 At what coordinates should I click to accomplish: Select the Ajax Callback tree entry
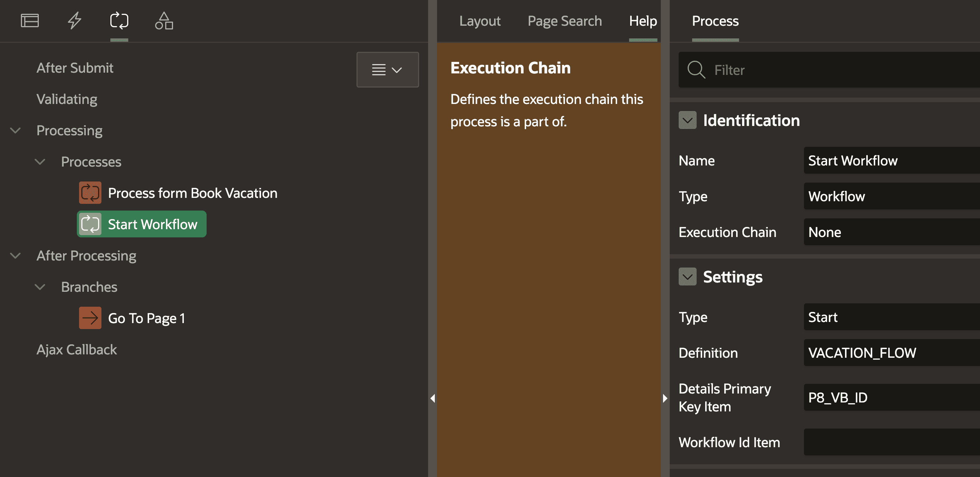[76, 349]
